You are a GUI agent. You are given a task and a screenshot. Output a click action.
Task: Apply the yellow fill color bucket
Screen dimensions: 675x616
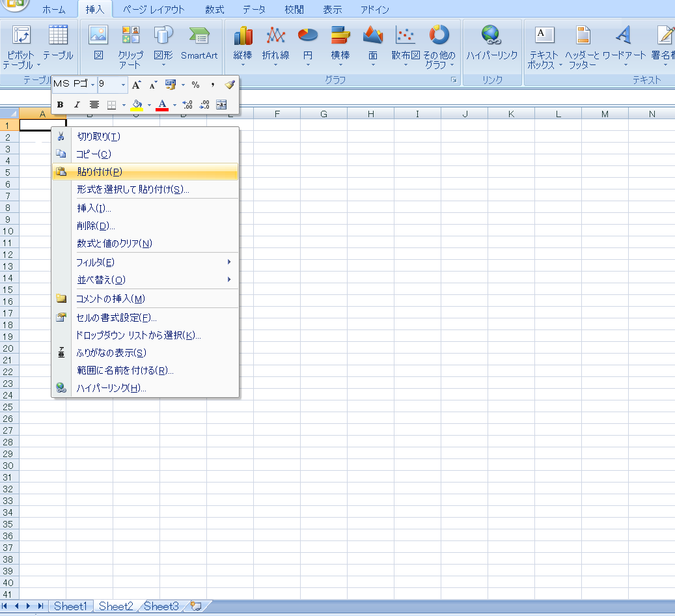137,105
